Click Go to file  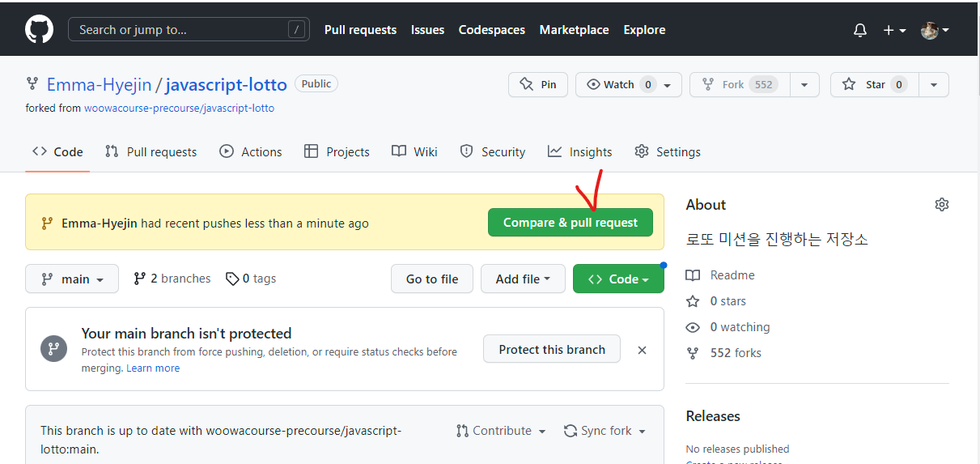(432, 279)
